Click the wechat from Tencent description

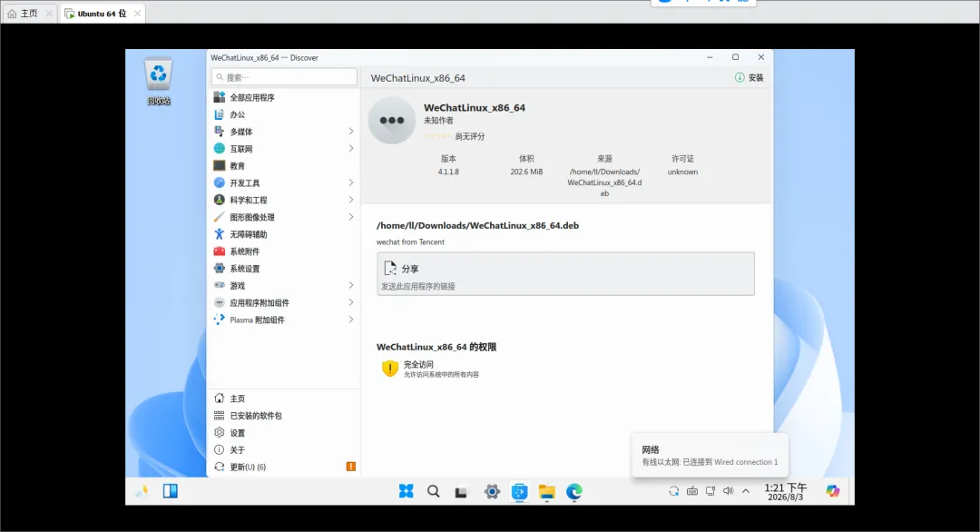[x=411, y=241]
